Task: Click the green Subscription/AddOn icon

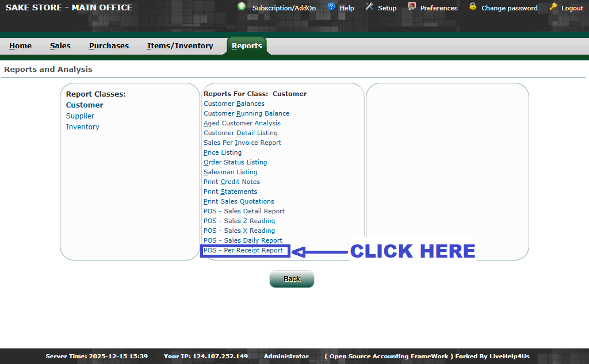Action: (242, 7)
